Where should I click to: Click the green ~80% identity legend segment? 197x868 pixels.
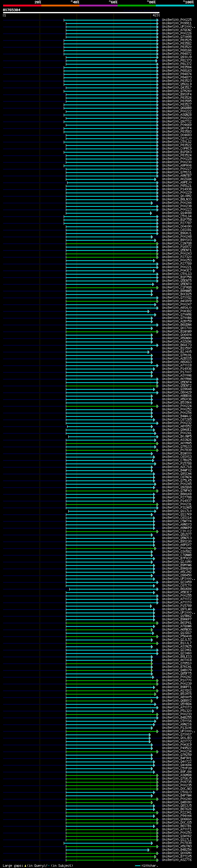(137, 6)
